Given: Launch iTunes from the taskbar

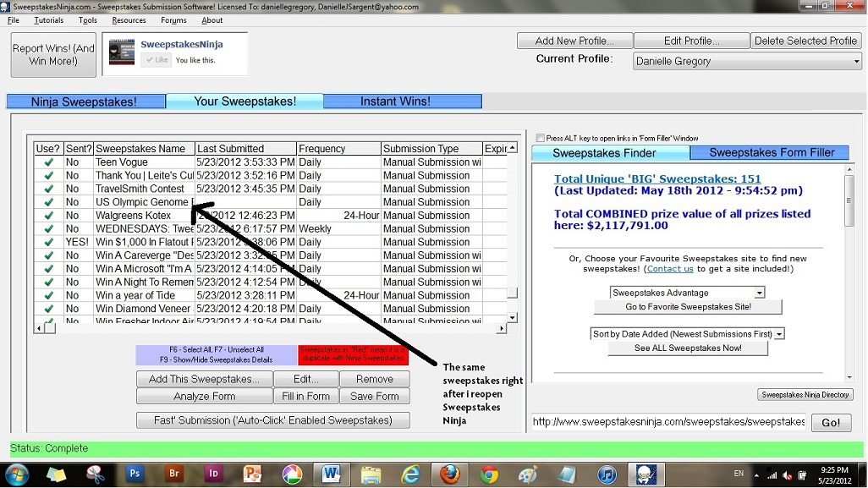Looking at the screenshot, I should (x=607, y=474).
